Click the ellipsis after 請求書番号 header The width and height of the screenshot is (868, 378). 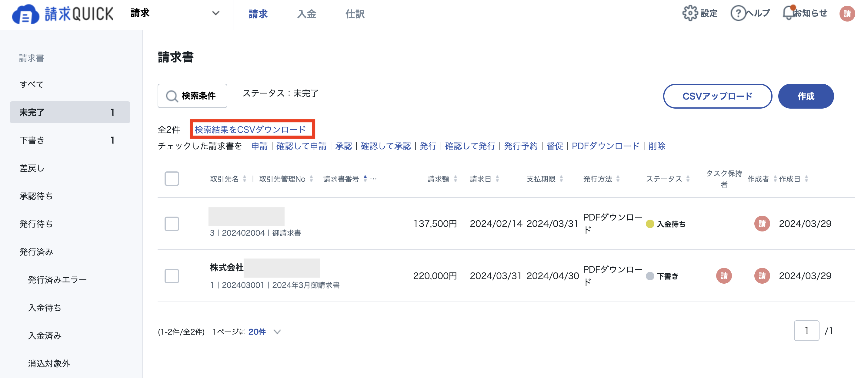[373, 179]
